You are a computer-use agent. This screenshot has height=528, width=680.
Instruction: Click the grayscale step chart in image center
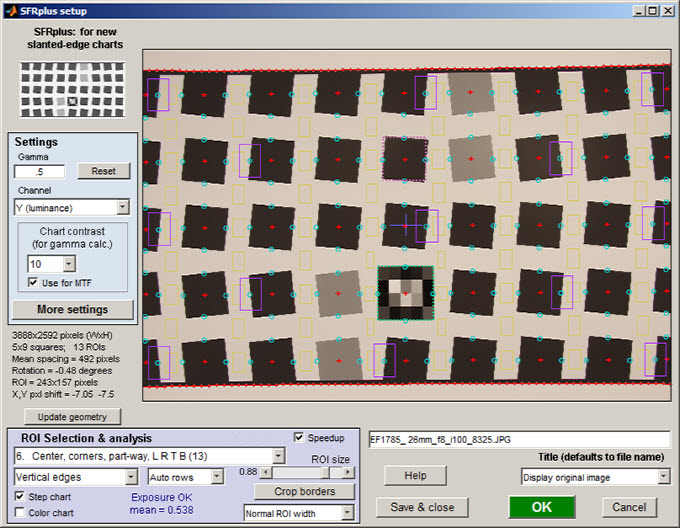(405, 292)
